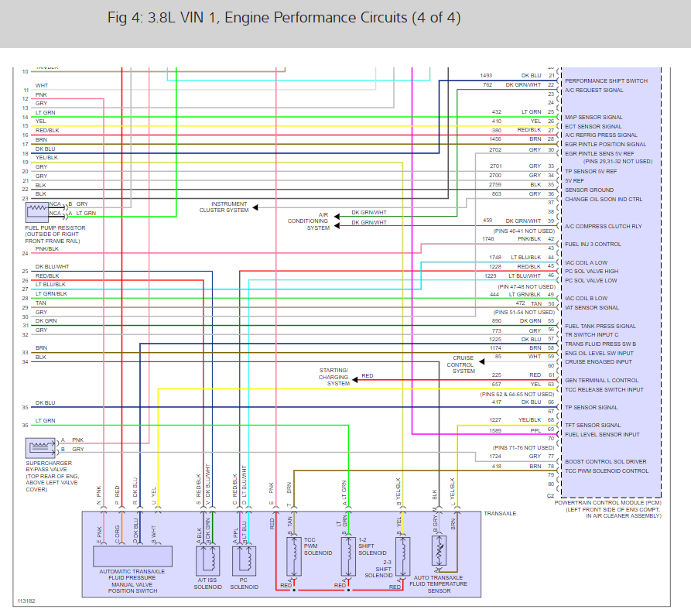Click 'LT GRN/BLK' wire label at row 28
Image resolution: width=691 pixels, height=616 pixels.
[51, 294]
